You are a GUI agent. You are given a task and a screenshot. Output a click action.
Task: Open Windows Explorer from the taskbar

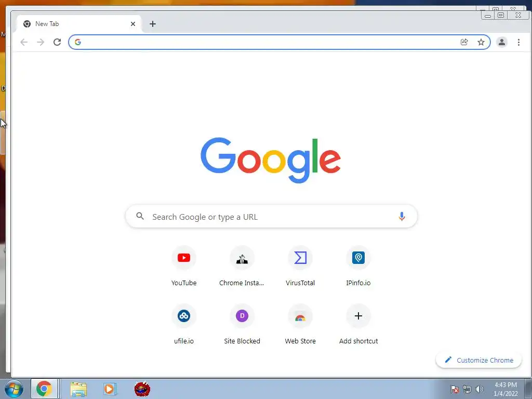point(78,389)
